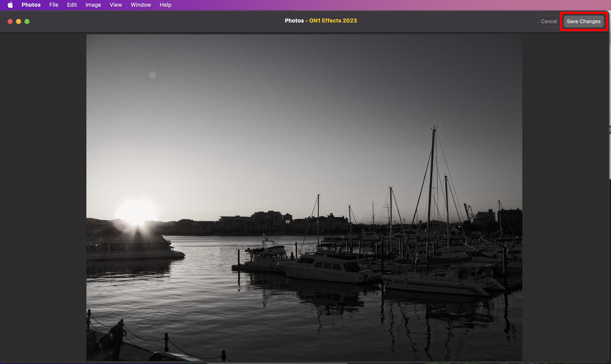Screen dimensions: 611x364
Task: Open the View menu
Action: click(x=116, y=5)
